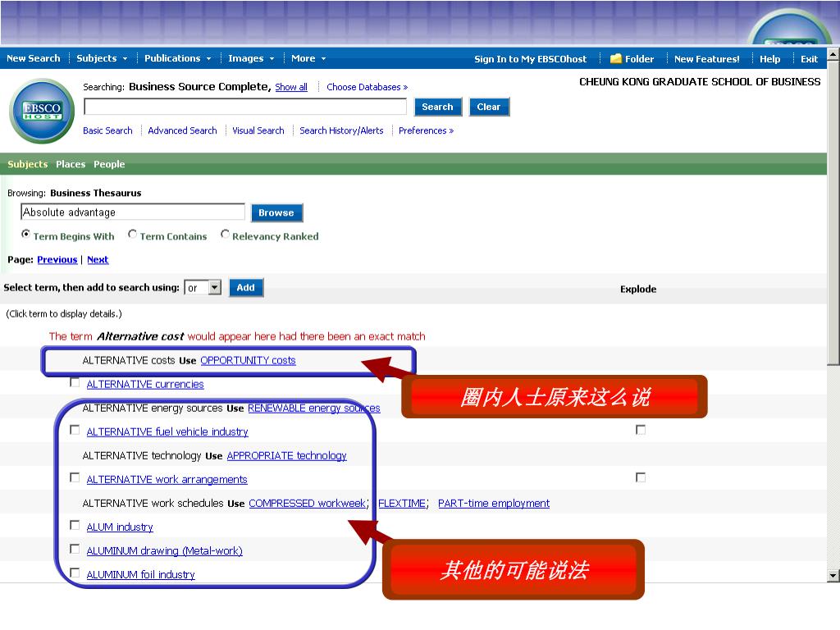The height and width of the screenshot is (630, 840).
Task: Click the vertical scrollbar thumb
Action: tap(833, 213)
